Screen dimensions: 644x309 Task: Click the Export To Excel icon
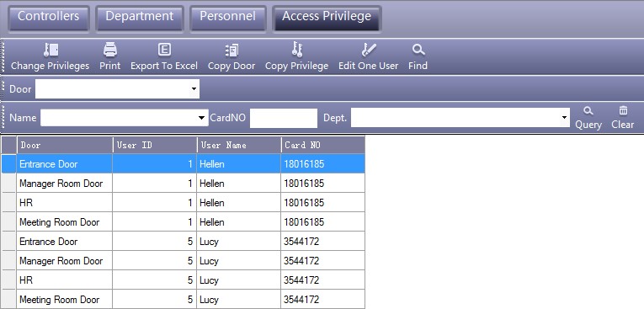coord(164,50)
